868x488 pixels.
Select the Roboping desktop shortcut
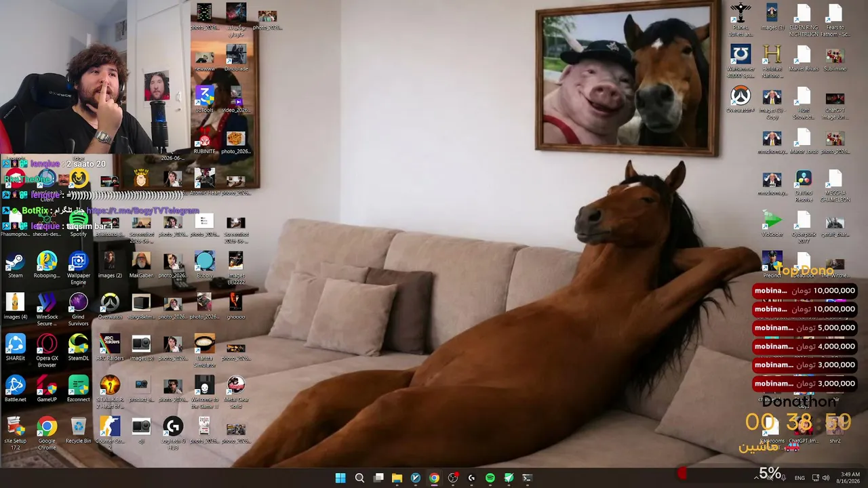pos(47,265)
